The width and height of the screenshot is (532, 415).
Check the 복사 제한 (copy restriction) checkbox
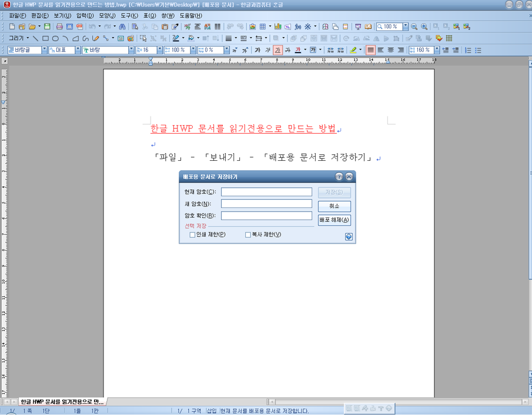point(248,235)
